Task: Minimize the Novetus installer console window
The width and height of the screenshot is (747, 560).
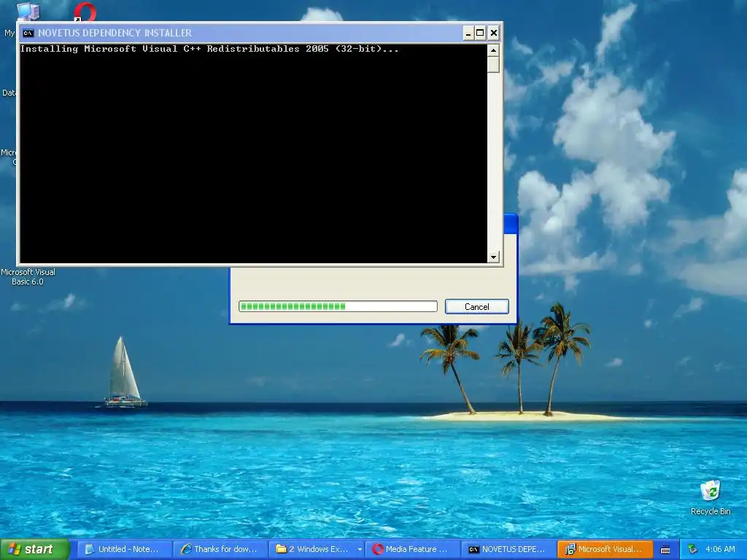Action: coord(468,33)
